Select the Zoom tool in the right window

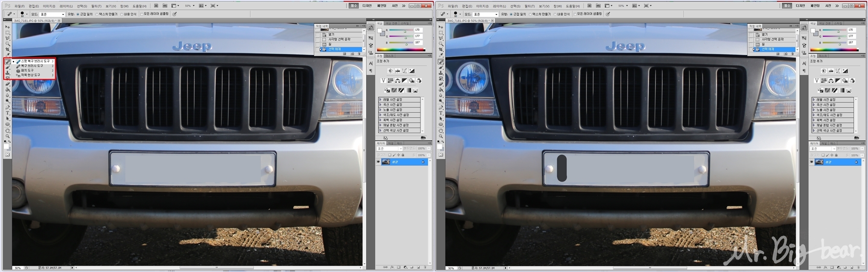pyautogui.click(x=441, y=136)
